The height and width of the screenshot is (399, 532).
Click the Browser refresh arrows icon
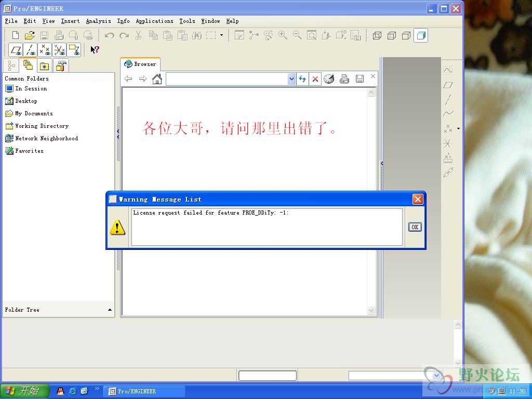[x=302, y=79]
